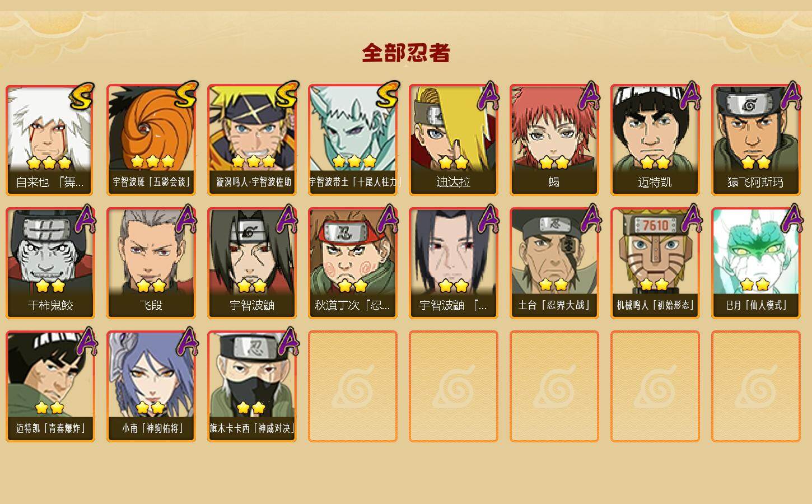Screen dimensions: 812x504
Task: Select the 干柿鬼鲛 ninja card
Action: (50, 263)
